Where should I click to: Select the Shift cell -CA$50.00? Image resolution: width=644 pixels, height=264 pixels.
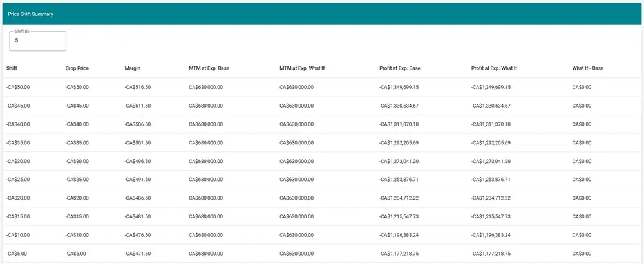(x=18, y=87)
